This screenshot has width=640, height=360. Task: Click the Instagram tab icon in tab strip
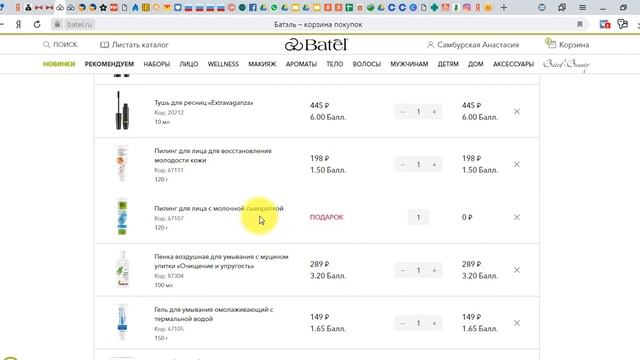[x=467, y=7]
